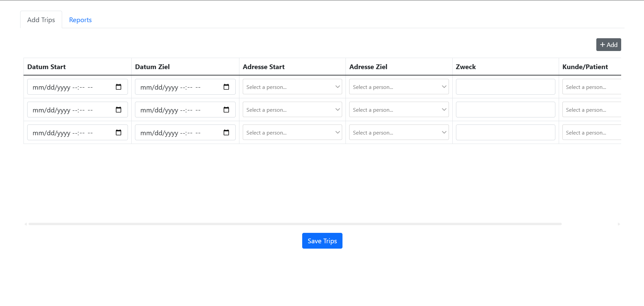Expand third row Adresse Start dropdown

(292, 133)
